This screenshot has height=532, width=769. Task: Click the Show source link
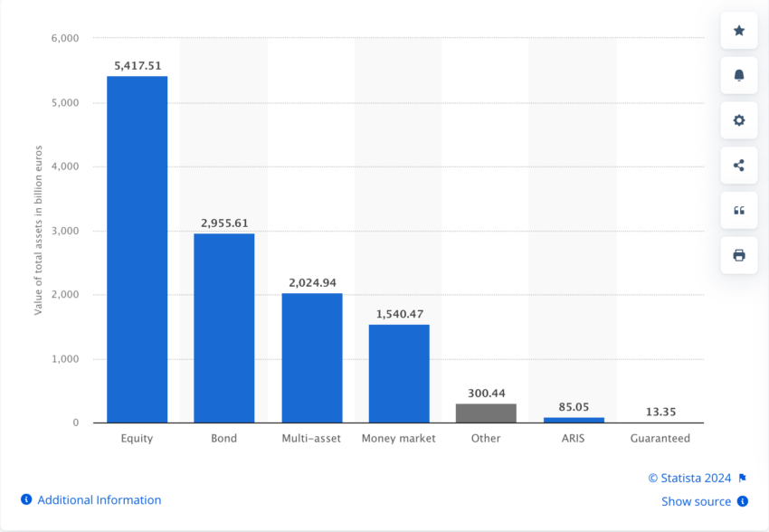tap(696, 501)
